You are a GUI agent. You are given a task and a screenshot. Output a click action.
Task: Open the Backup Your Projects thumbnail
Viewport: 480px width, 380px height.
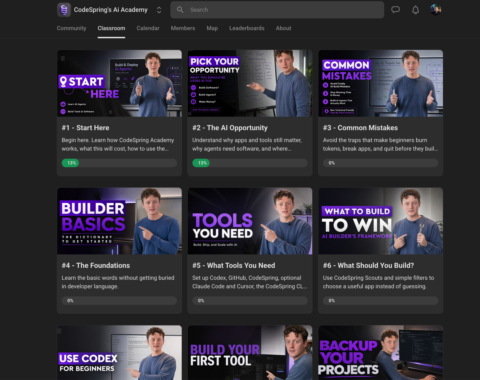pyautogui.click(x=381, y=353)
